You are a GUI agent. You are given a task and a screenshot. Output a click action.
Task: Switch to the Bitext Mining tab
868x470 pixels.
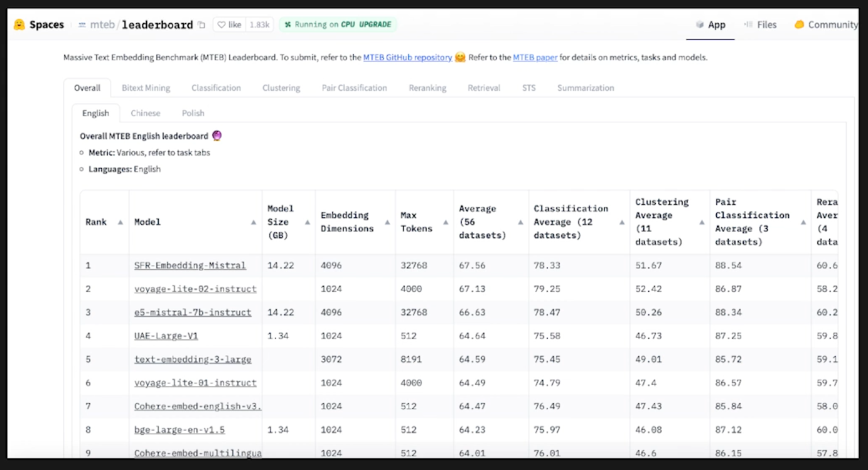pos(146,88)
